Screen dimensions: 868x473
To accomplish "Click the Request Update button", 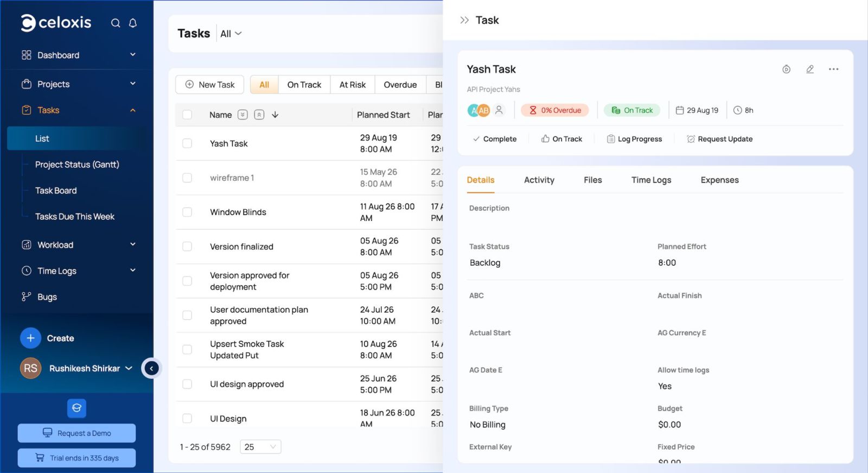I will pyautogui.click(x=719, y=139).
